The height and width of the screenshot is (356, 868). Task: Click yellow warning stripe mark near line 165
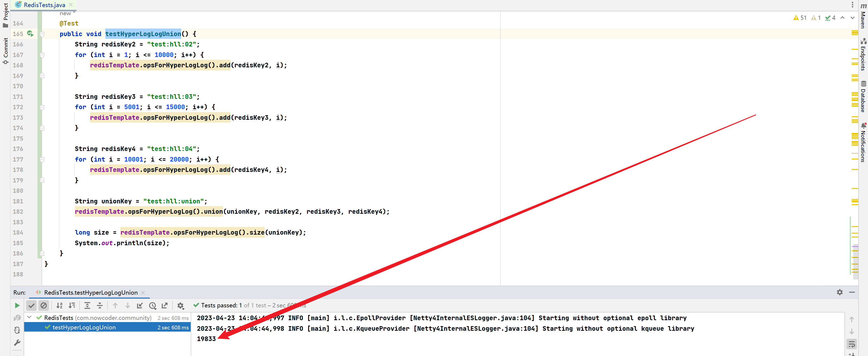[x=855, y=33]
